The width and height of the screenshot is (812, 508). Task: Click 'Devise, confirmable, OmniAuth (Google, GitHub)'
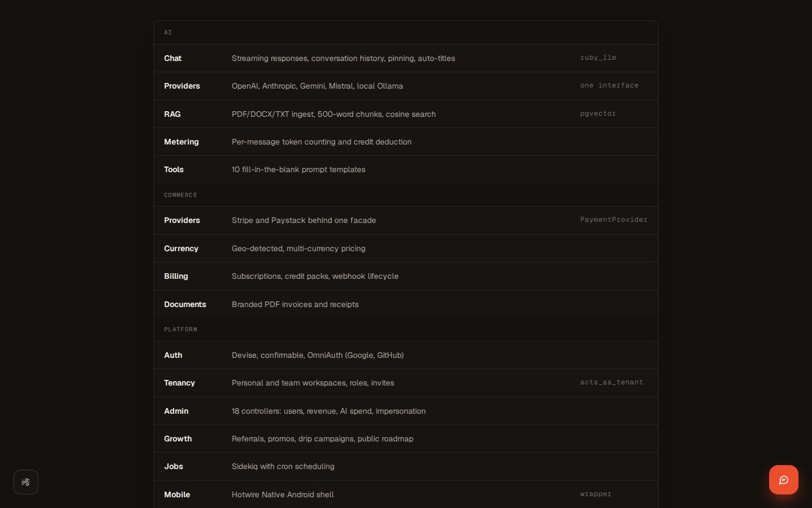click(317, 355)
